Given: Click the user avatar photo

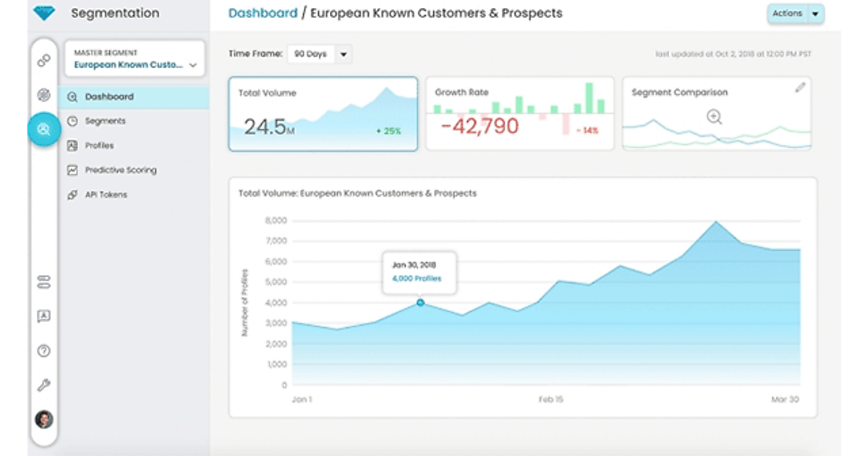Looking at the screenshot, I should [44, 419].
